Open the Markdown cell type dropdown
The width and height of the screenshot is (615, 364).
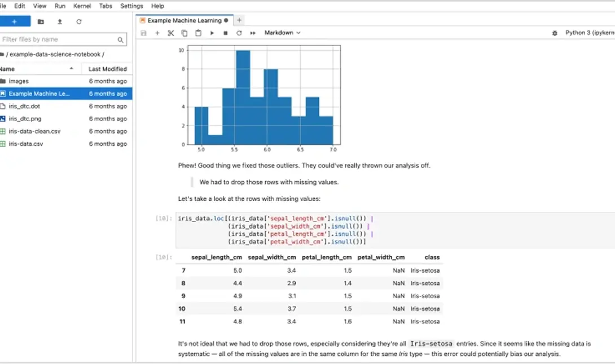coord(282,33)
